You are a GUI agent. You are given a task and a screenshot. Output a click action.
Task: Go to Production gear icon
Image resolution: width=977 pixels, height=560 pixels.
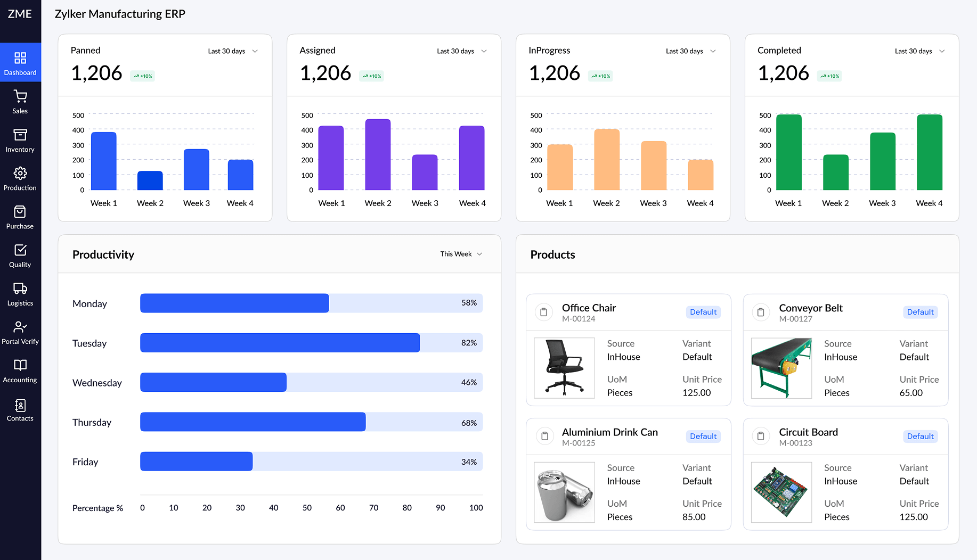coord(20,173)
